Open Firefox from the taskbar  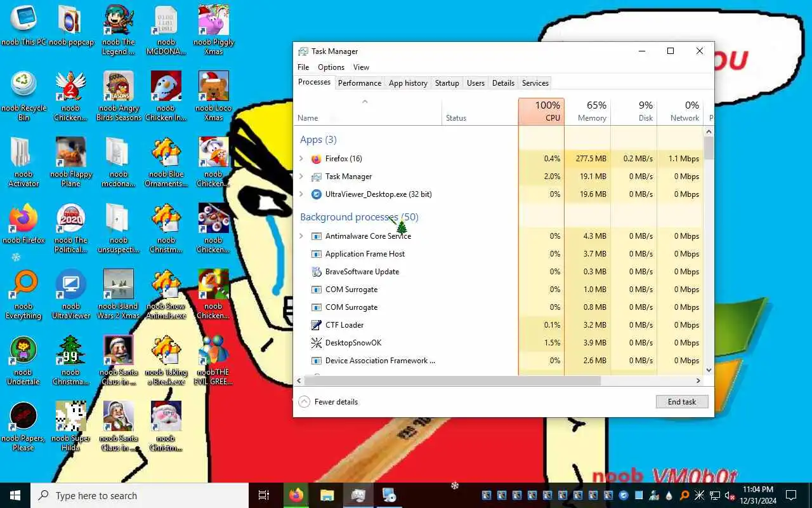point(296,495)
